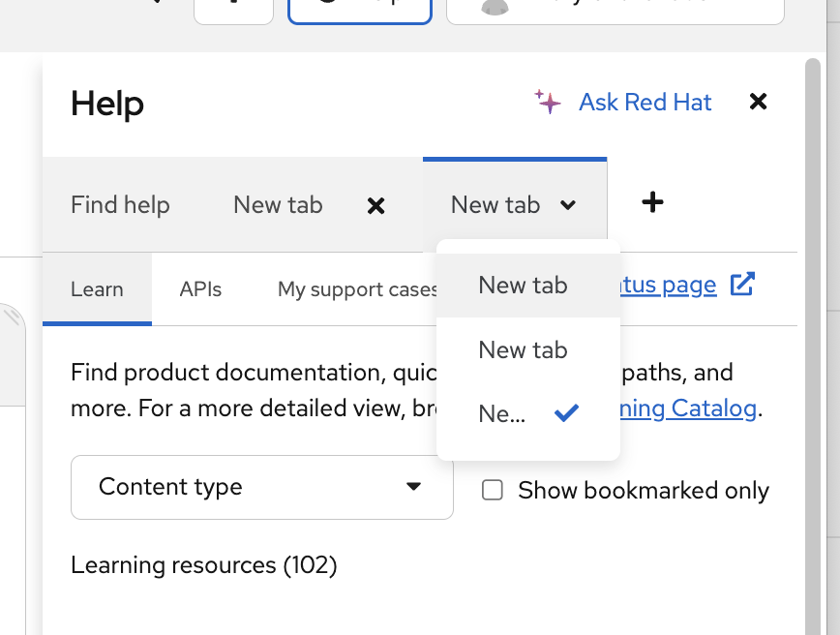Collapse the active tab's chevron dropdown

coord(568,205)
